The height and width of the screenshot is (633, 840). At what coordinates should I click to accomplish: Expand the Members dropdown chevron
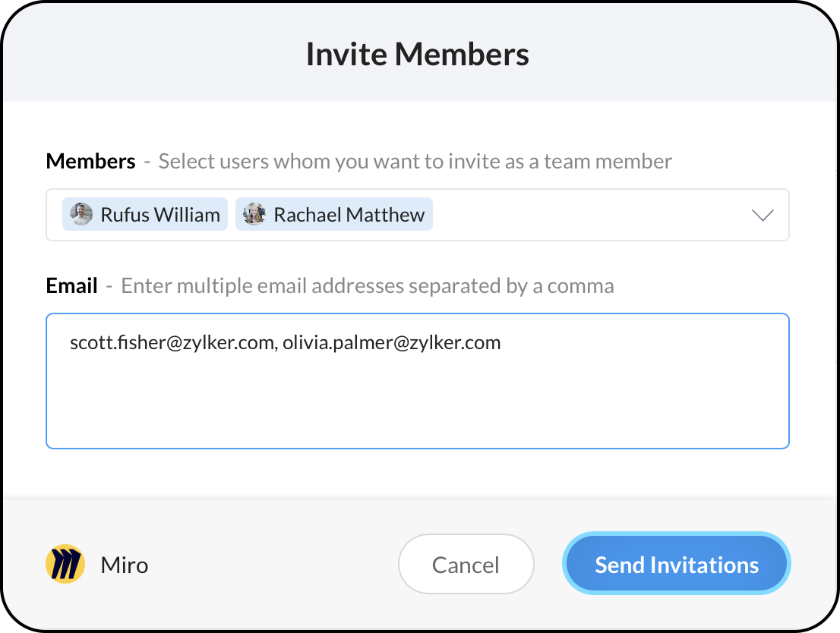click(x=762, y=216)
